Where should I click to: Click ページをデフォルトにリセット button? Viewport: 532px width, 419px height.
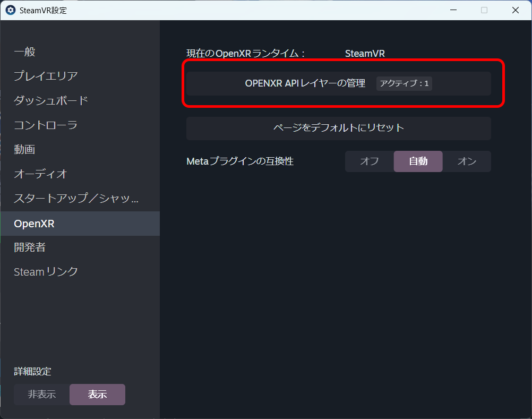pos(339,128)
